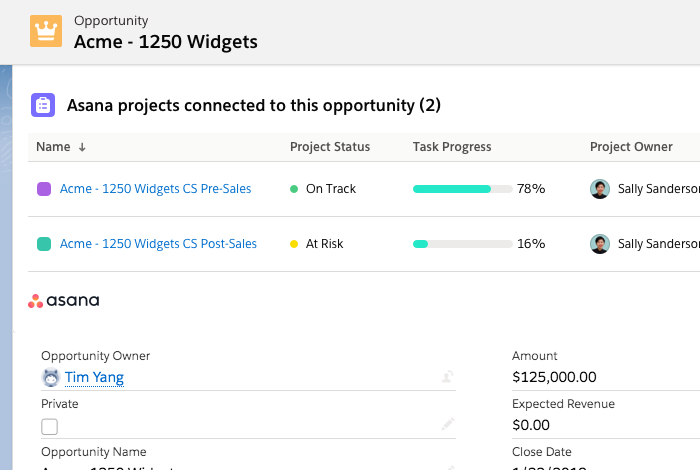This screenshot has width=700, height=470.
Task: Open Acme - 1250 Widgets CS Post-Sales link
Action: (x=158, y=244)
